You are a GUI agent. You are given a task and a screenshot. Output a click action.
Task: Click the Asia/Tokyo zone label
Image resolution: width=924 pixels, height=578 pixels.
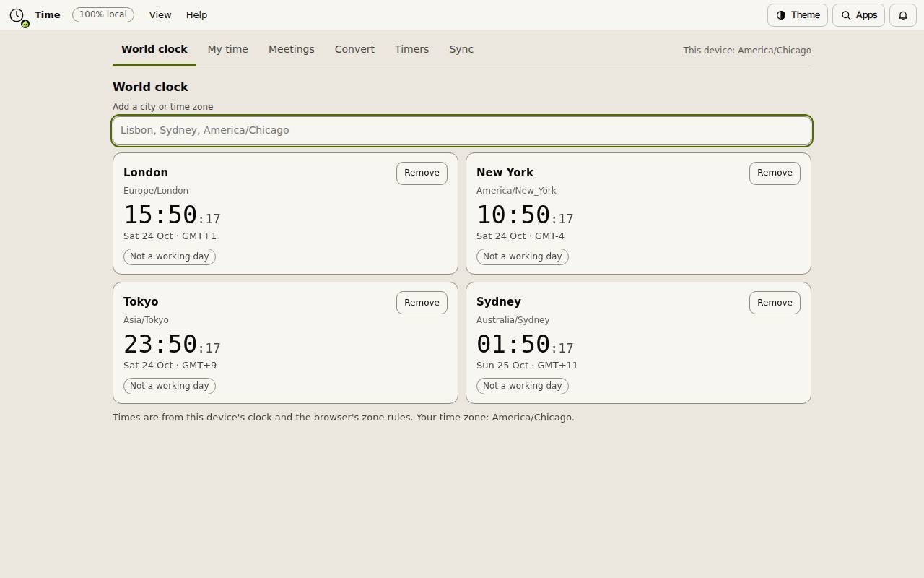pos(146,320)
